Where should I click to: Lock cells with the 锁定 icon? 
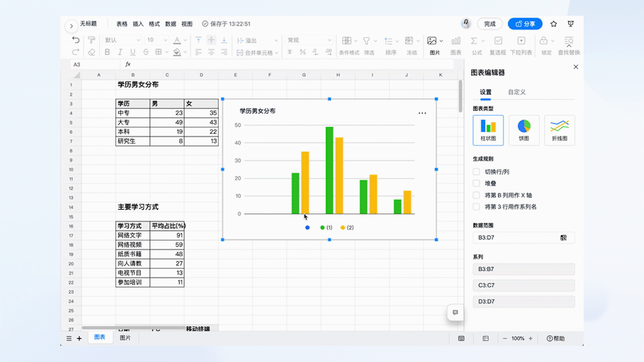[545, 40]
